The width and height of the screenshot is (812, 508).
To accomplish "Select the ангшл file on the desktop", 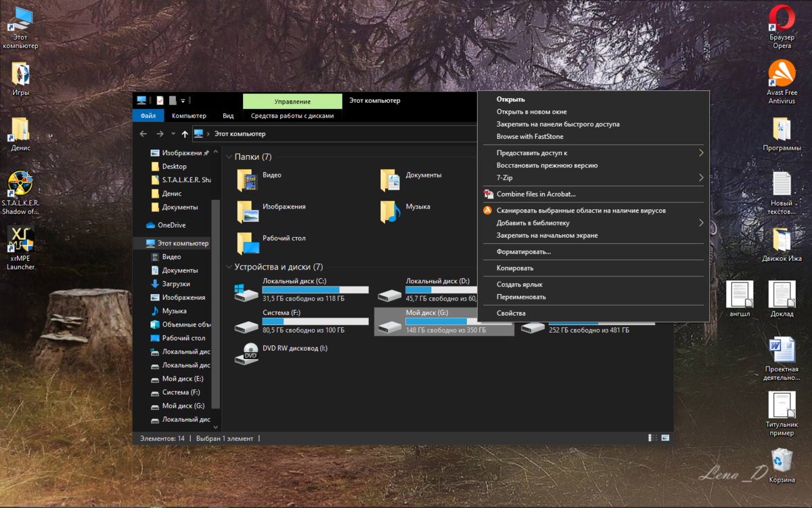I will 739,299.
